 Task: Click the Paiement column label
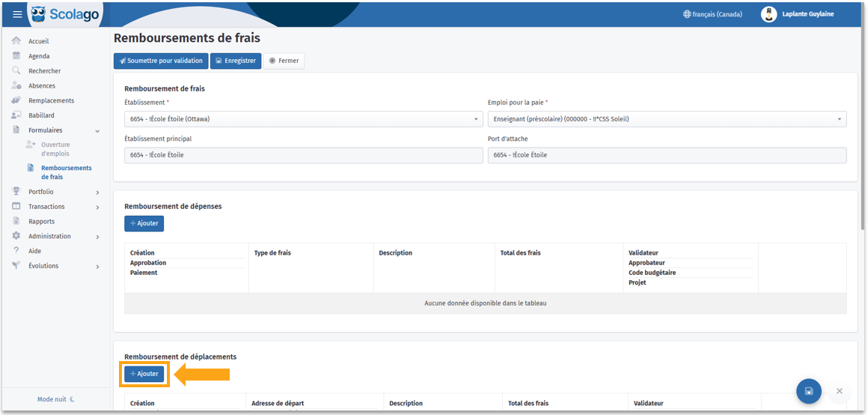144,273
